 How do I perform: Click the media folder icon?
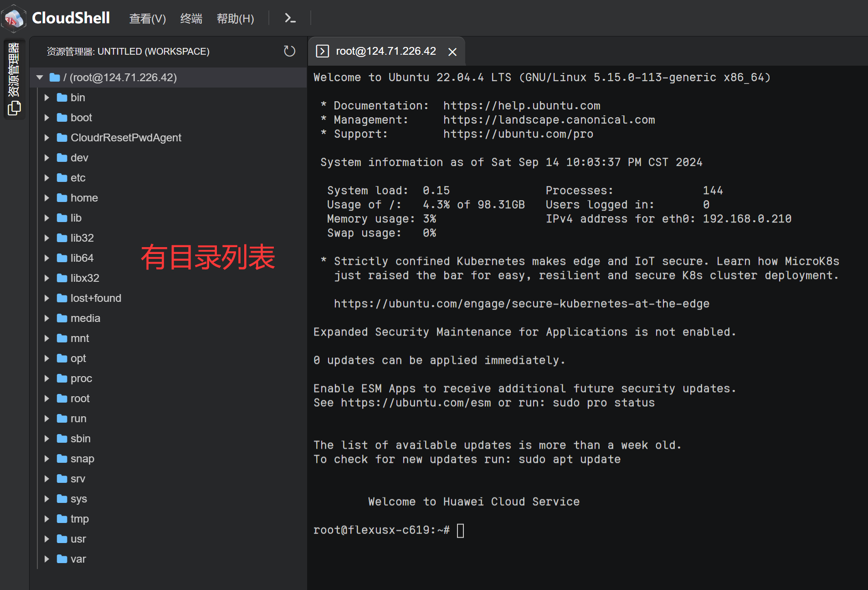pos(62,318)
